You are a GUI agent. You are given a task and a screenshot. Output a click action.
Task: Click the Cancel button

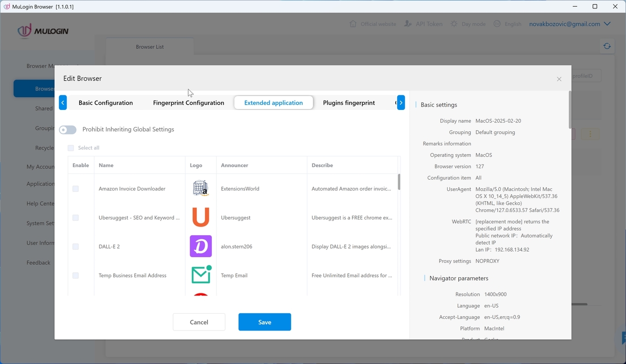point(199,322)
